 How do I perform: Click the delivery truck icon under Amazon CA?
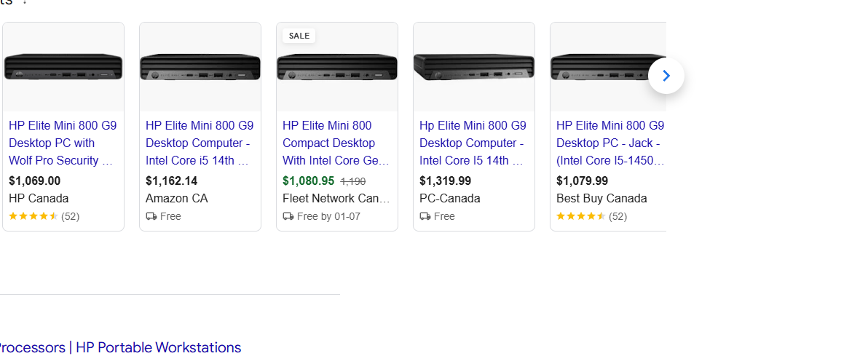151,216
